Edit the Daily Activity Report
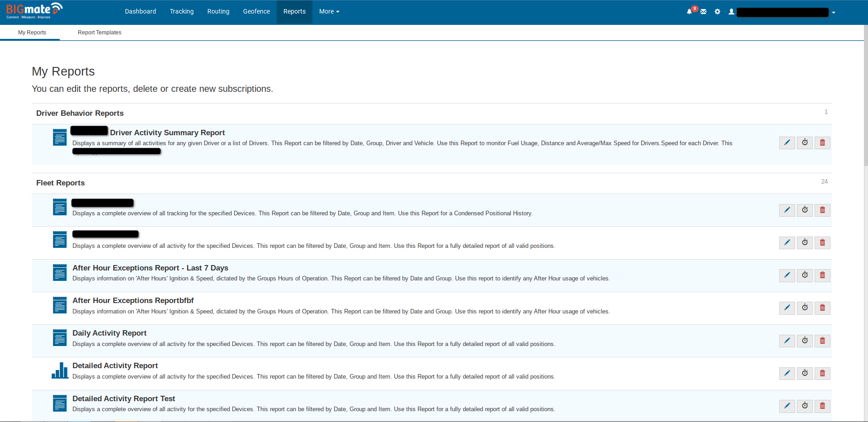 pos(787,341)
